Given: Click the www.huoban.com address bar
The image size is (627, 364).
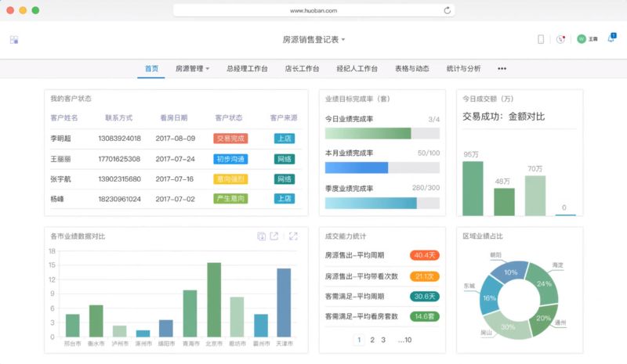Looking at the screenshot, I should coord(313,10).
